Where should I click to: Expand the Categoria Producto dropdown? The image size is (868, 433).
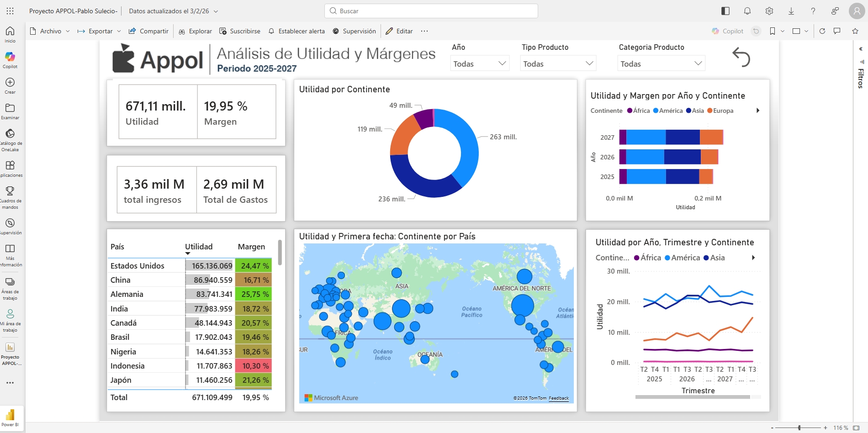coord(661,63)
